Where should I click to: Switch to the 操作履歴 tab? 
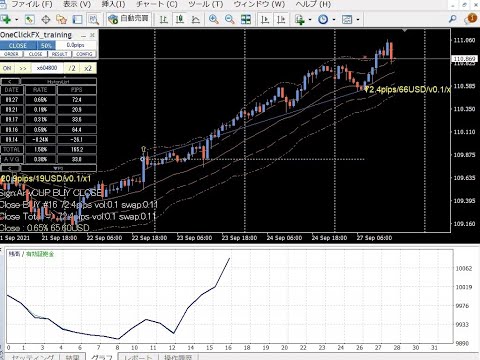178,357
